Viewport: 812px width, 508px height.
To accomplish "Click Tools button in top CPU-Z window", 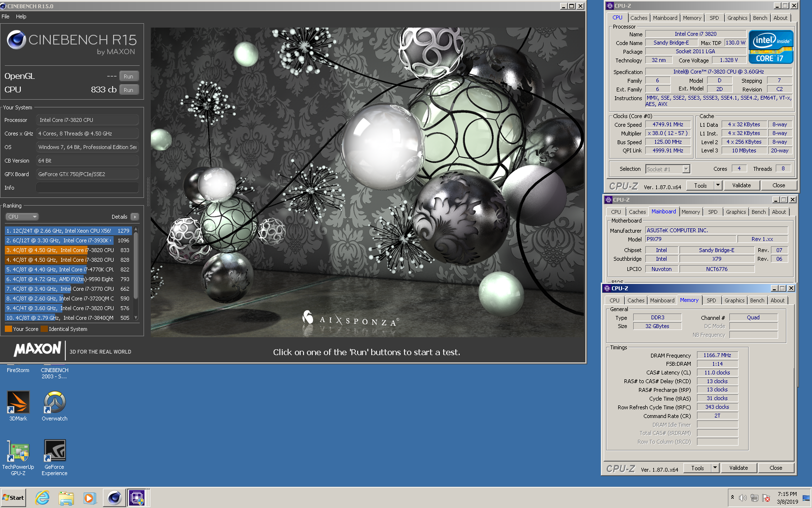I will click(x=701, y=185).
